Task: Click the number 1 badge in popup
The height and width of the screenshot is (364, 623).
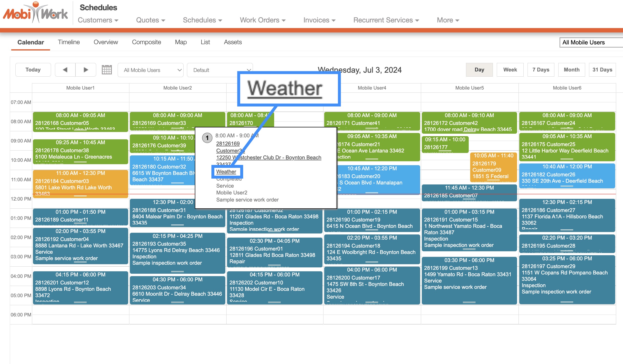Action: (207, 138)
